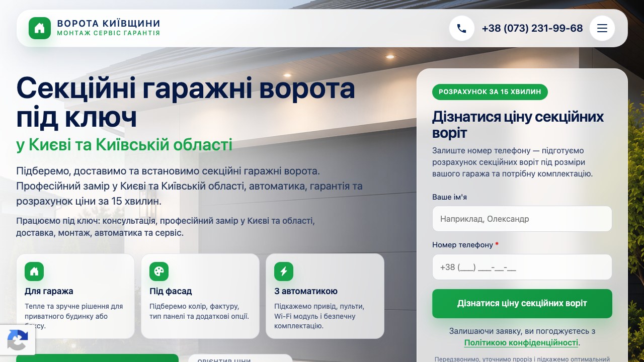Click the house icon in 'Для гаража' card
644x362 pixels.
point(34,271)
